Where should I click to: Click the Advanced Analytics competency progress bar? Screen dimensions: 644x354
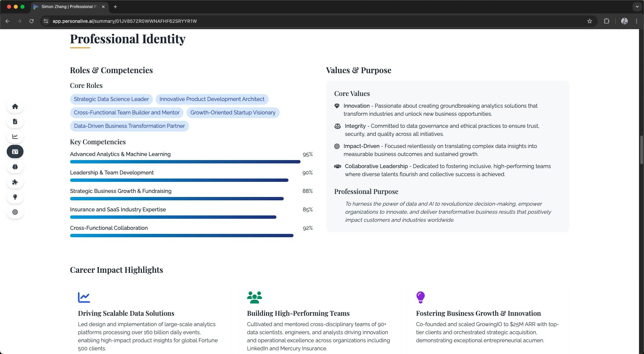[x=185, y=162]
